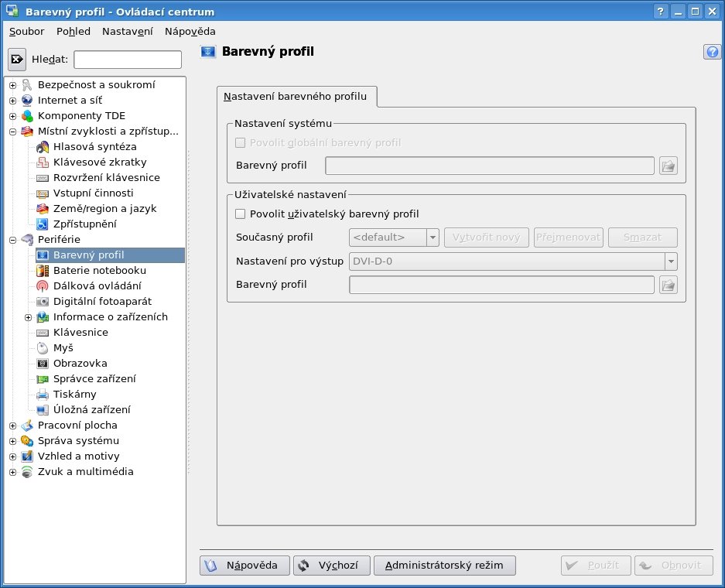Click the Vstupní činnosti icon
Image resolution: width=725 pixels, height=588 pixels.
43,193
